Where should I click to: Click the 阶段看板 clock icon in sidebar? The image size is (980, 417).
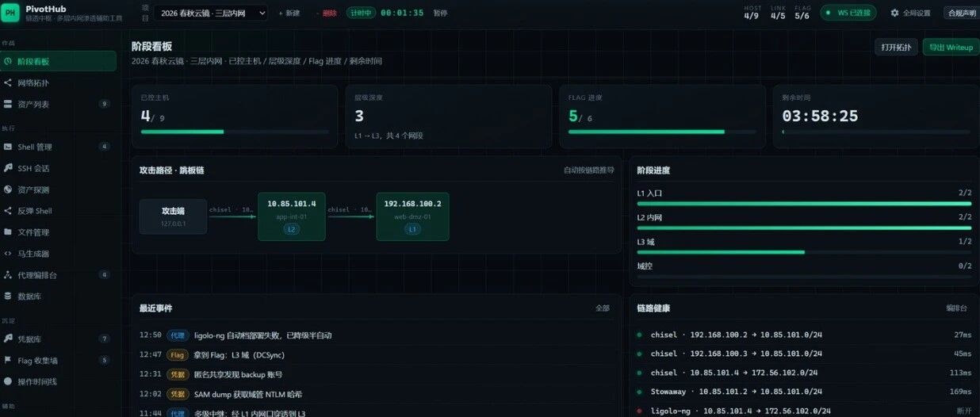[x=8, y=62]
